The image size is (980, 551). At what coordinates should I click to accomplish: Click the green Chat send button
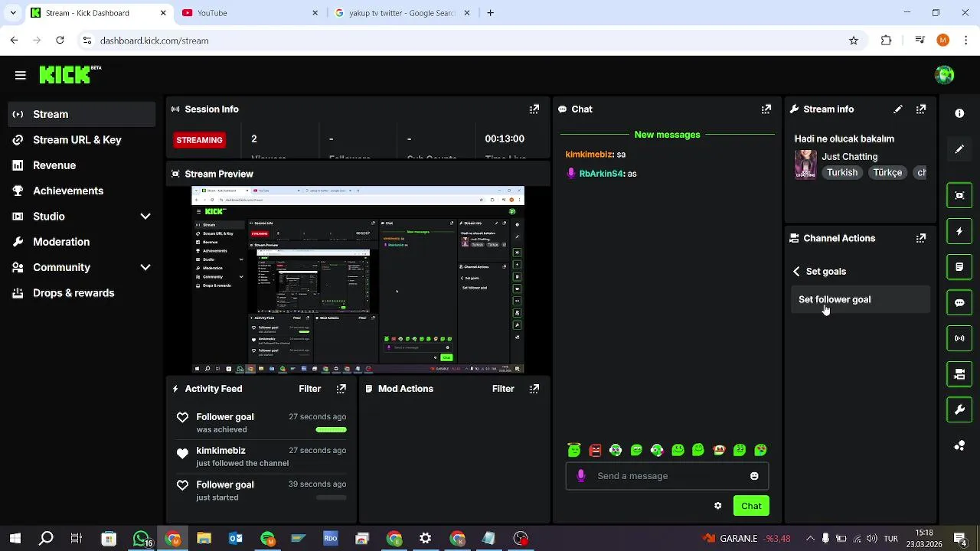(751, 506)
